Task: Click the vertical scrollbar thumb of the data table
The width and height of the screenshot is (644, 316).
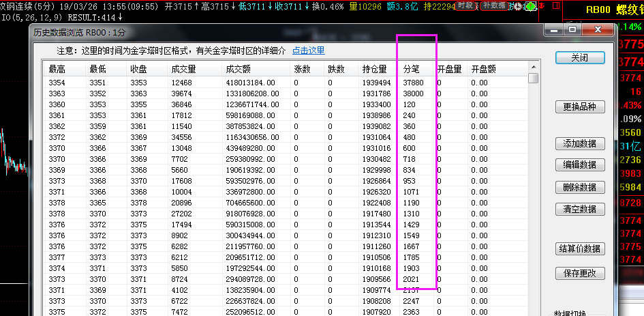Action: (x=534, y=78)
